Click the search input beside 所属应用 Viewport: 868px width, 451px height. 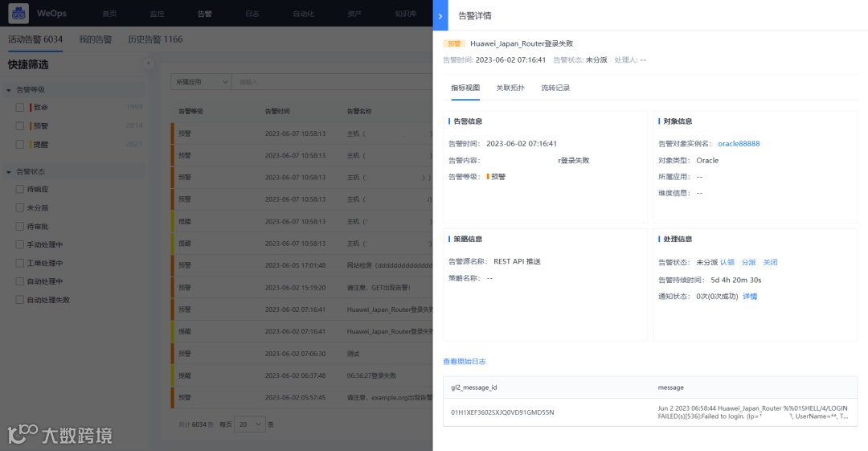pos(332,82)
